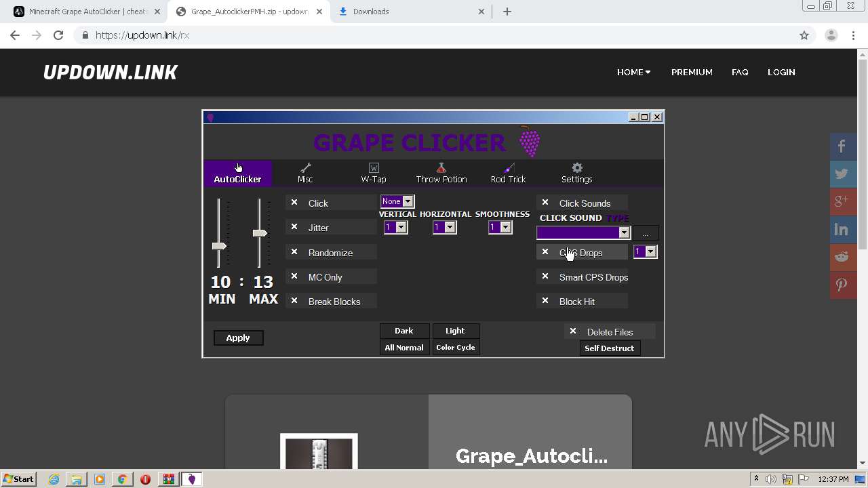Screen dimensions: 868x488
Task: Bookmark this page with the star icon
Action: [x=804, y=35]
